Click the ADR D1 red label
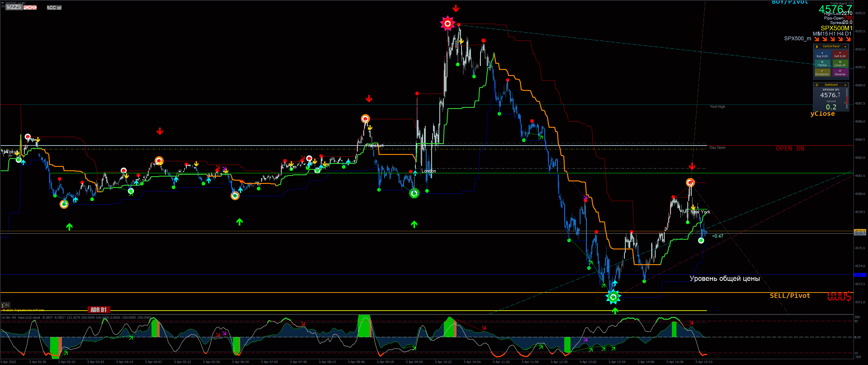Screen dimensions: 868x365 pyautogui.click(x=98, y=309)
